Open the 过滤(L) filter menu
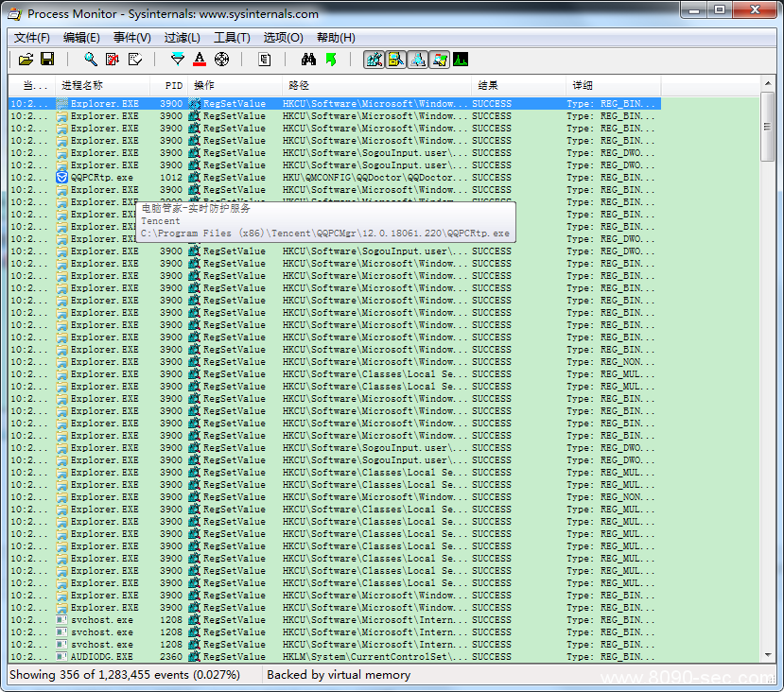Image resolution: width=784 pixels, height=692 pixels. [182, 38]
